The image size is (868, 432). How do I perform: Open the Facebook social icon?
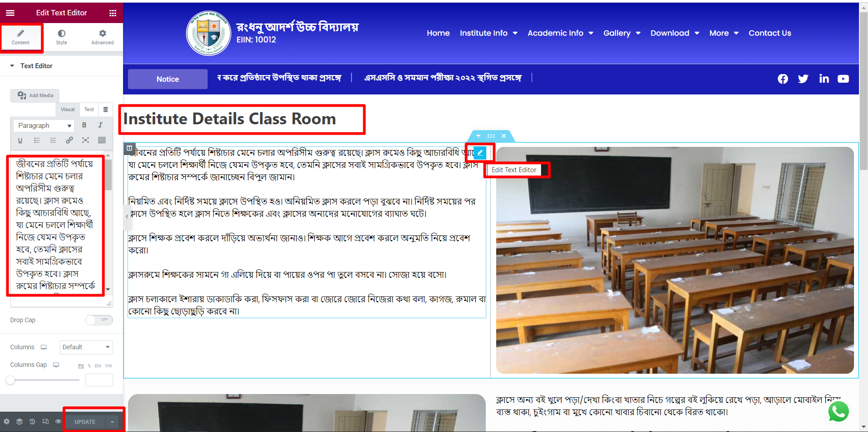click(783, 79)
